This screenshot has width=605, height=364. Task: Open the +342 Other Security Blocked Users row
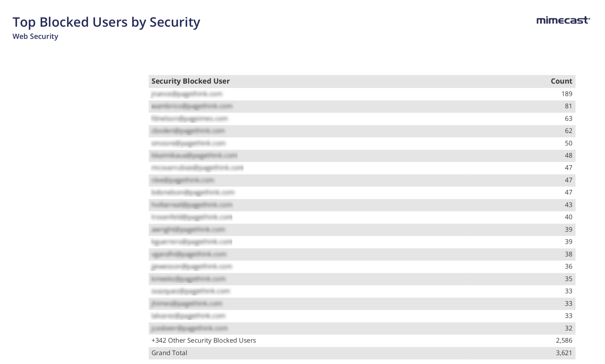203,340
